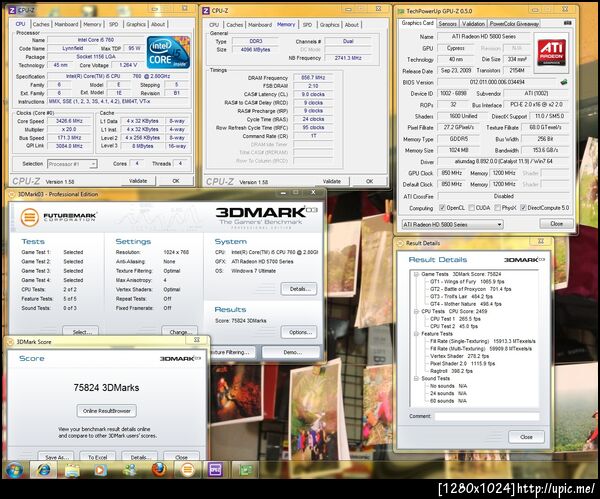This screenshot has width=600, height=499.
Task: Click the Futuremark Corporation logo
Action: tap(58, 217)
